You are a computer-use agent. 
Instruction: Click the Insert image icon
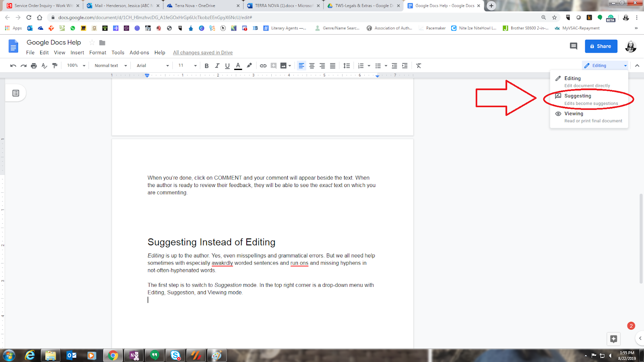coord(283,66)
